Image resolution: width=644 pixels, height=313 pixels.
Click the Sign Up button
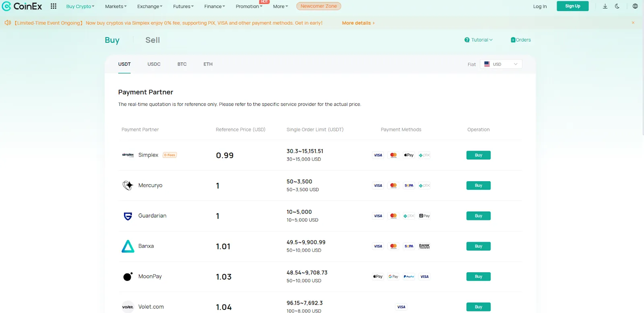point(573,6)
